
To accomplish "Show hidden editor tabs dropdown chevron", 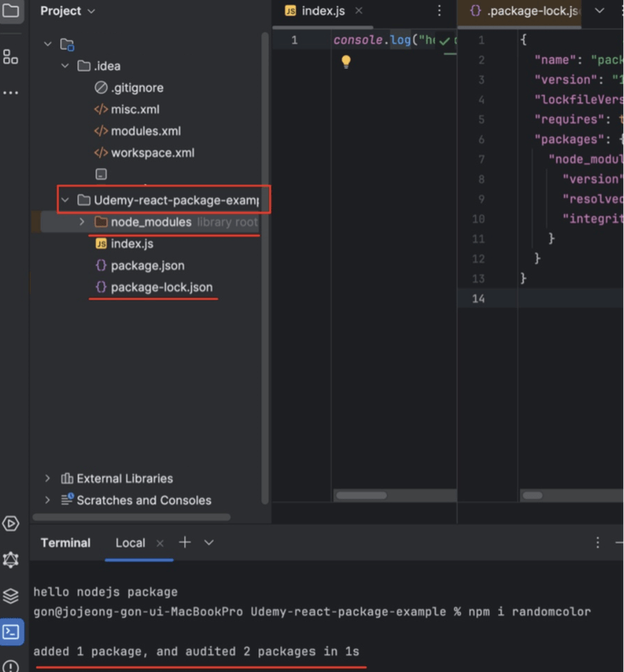I will pyautogui.click(x=600, y=11).
